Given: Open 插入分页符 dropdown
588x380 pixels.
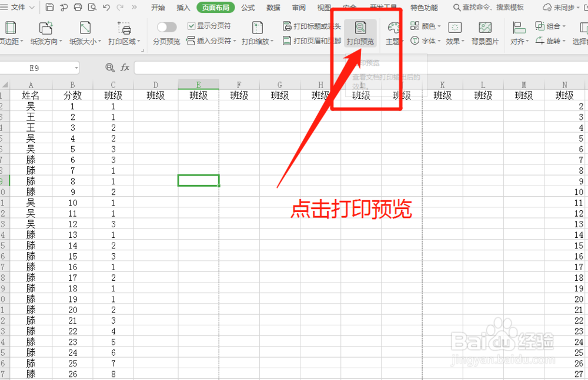Looking at the screenshot, I should [211, 41].
